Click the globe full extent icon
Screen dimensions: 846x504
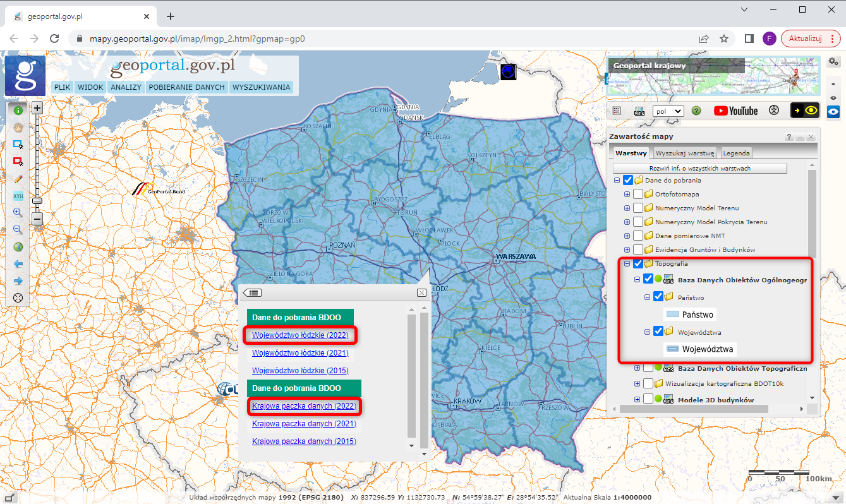18,247
